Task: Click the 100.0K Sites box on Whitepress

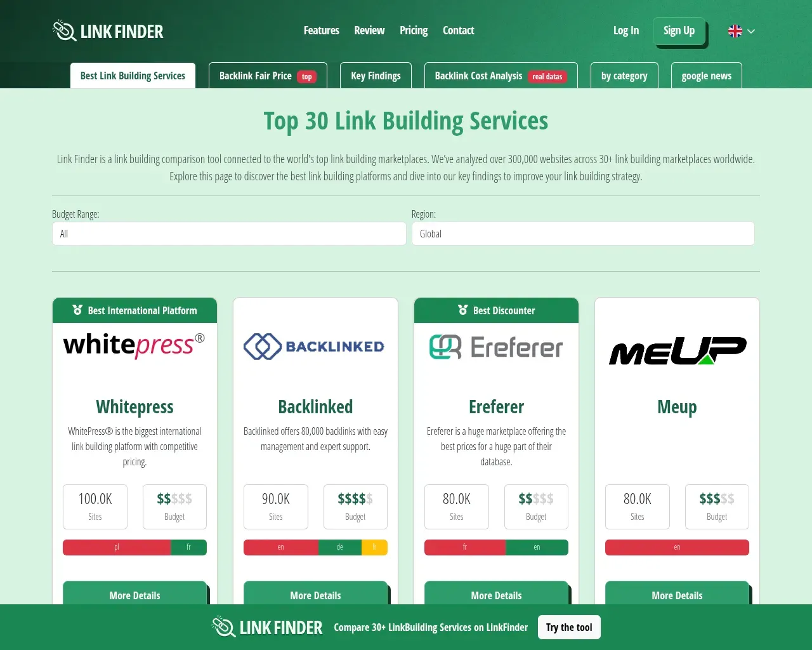Action: tap(95, 507)
